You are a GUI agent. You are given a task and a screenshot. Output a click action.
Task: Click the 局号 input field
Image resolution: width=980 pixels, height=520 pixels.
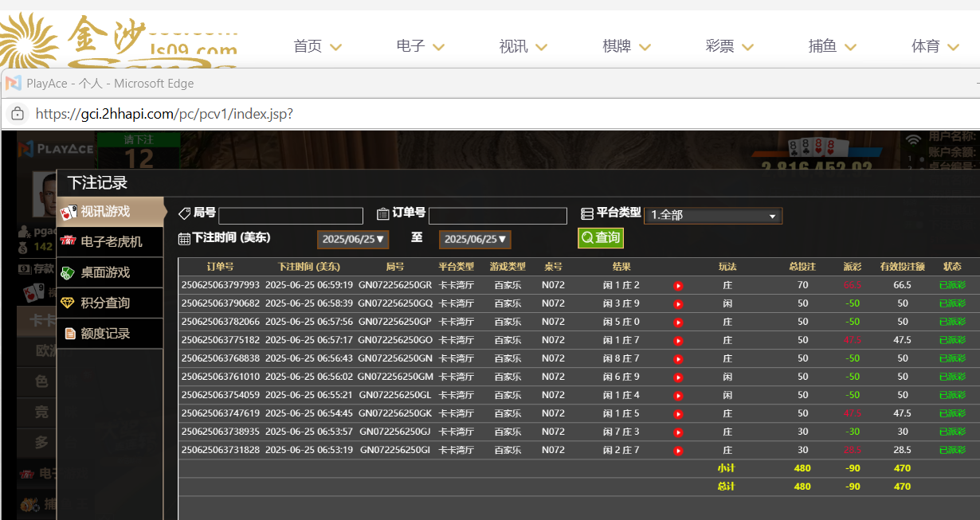[291, 216]
